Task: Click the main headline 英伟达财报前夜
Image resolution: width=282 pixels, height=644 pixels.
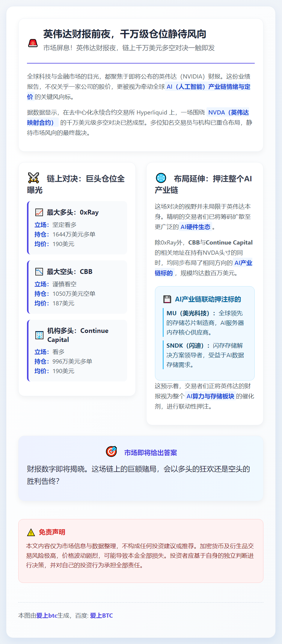Action: (x=125, y=34)
